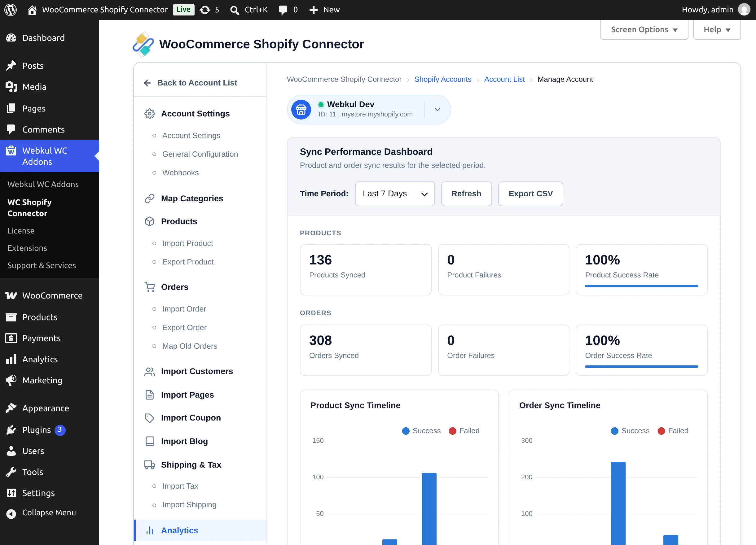Screen dimensions: 756x545
Task: Click the tallest bar in Order Sync Timeline
Action: point(618,504)
